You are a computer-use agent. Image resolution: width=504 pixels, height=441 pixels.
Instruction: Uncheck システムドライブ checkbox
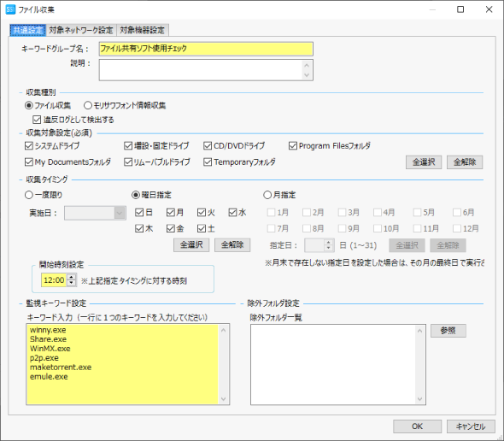(x=28, y=146)
